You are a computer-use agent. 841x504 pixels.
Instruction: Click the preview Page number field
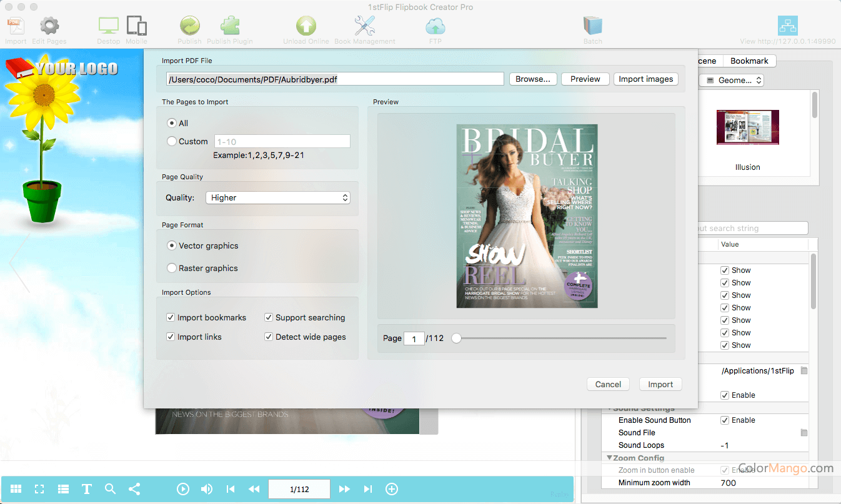click(414, 338)
